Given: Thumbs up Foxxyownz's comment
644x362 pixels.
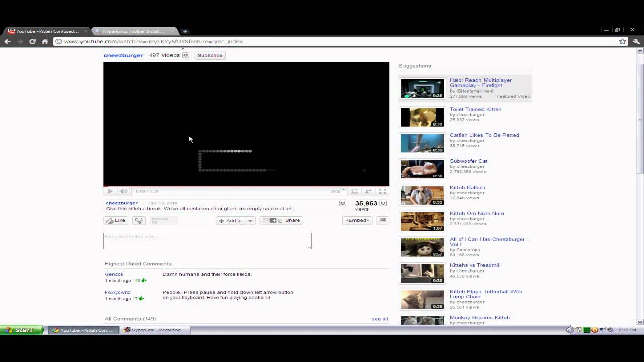Looking at the screenshot, I should [141, 298].
